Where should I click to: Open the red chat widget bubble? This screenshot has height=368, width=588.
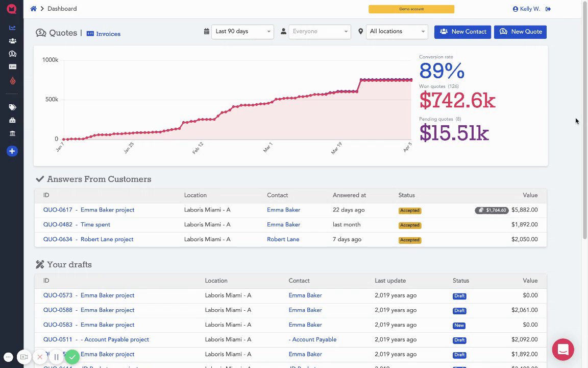[563, 350]
